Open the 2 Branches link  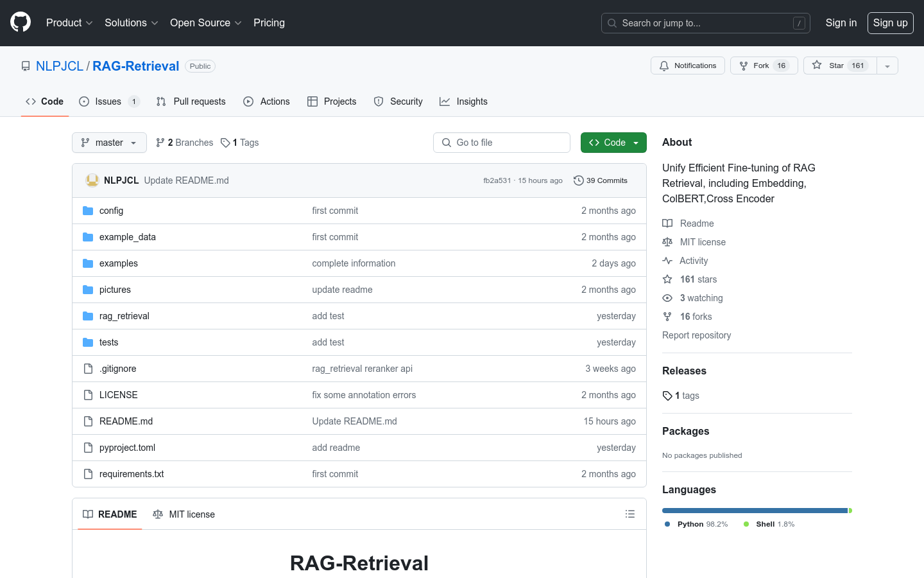(184, 143)
